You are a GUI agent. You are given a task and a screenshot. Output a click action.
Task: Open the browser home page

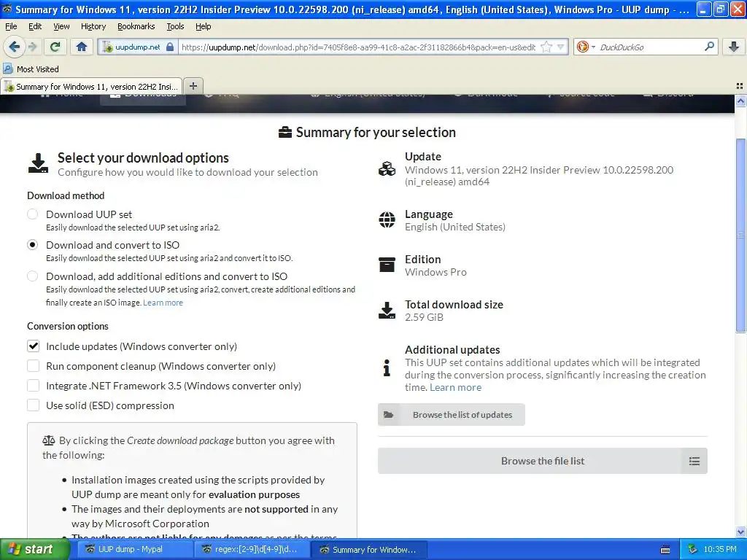82,47
